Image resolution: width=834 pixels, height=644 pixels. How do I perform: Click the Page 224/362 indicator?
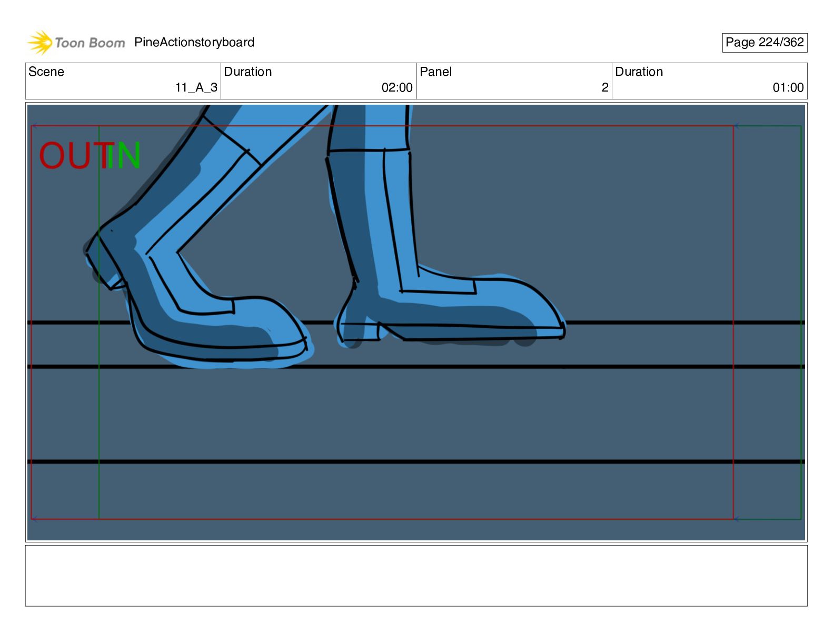(x=764, y=43)
